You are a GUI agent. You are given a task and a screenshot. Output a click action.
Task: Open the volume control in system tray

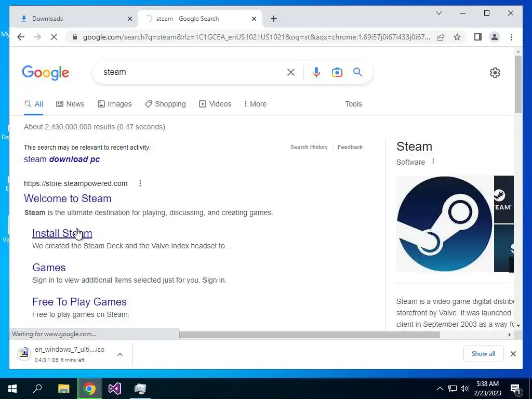464,389
